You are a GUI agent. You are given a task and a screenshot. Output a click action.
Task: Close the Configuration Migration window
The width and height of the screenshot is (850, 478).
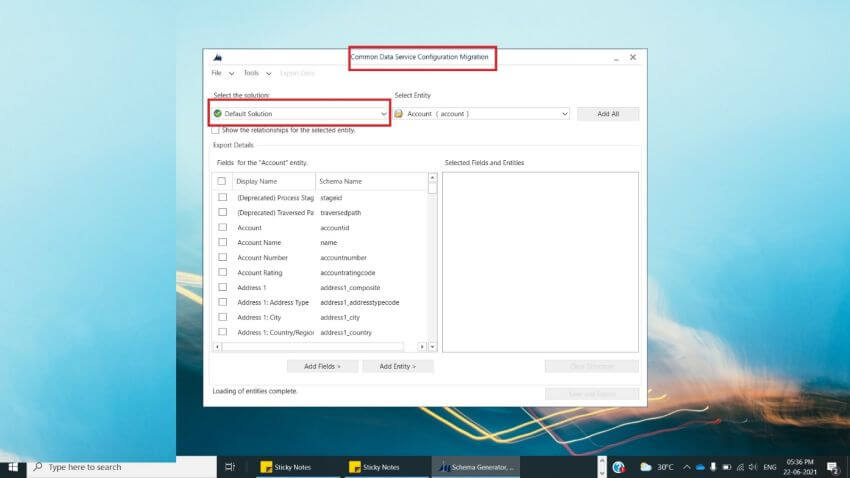click(633, 57)
